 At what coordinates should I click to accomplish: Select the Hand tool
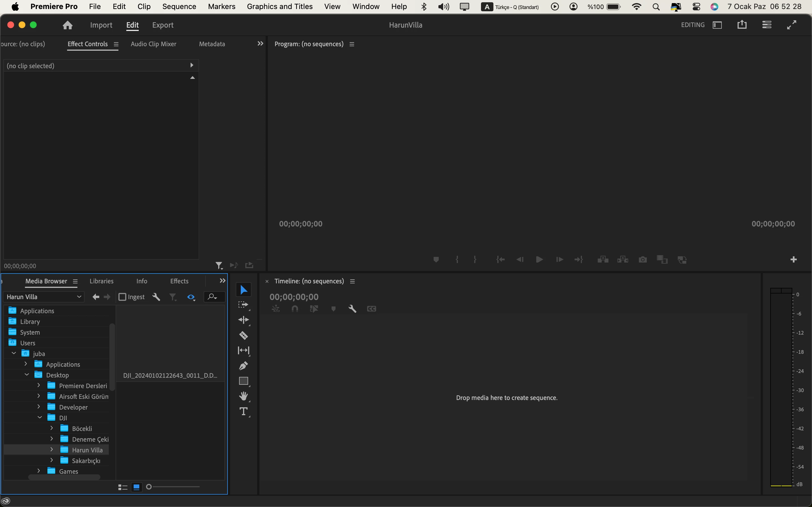243,396
